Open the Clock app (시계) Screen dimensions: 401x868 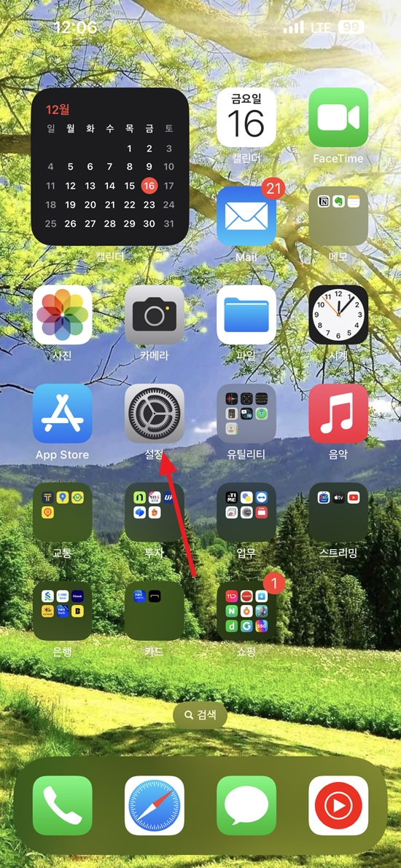(338, 315)
